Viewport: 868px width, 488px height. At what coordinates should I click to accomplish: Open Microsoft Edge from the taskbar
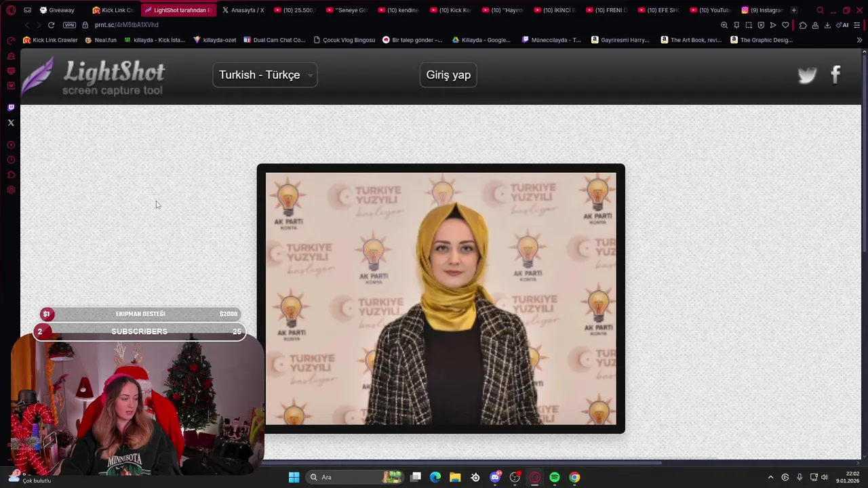435,477
